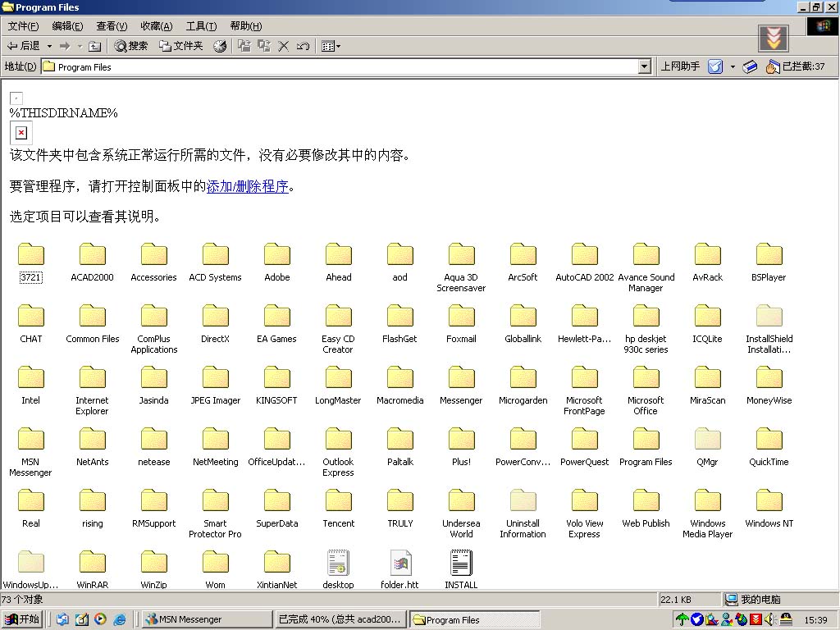Select the BSPlayer folder
Viewport: 840px width, 630px height.
point(769,262)
